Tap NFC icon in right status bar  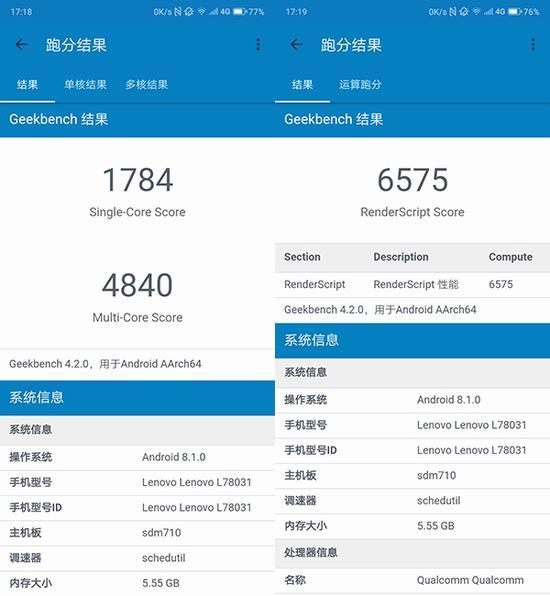point(452,12)
